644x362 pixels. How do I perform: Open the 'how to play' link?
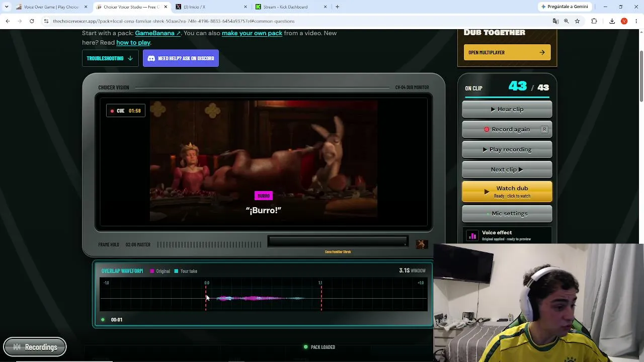pyautogui.click(x=133, y=43)
